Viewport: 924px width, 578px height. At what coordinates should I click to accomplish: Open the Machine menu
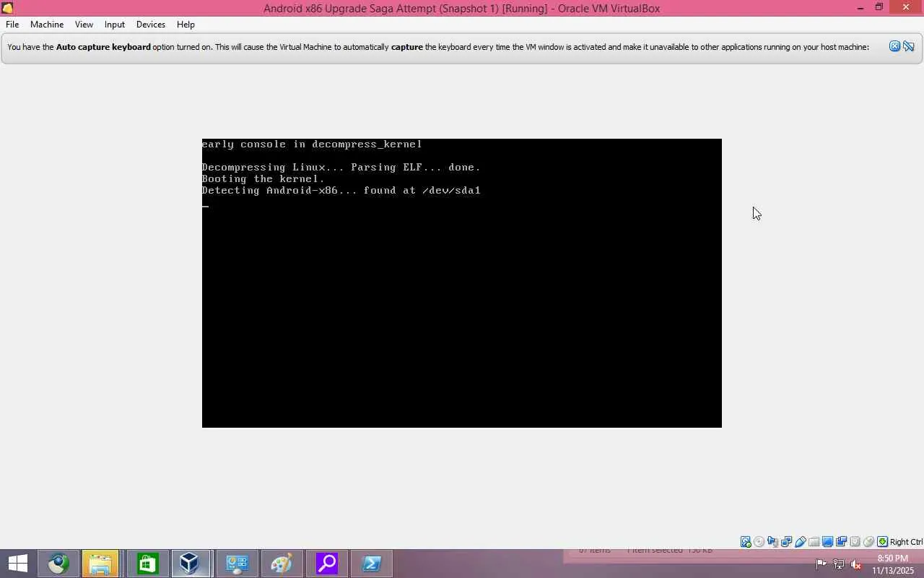tap(47, 25)
